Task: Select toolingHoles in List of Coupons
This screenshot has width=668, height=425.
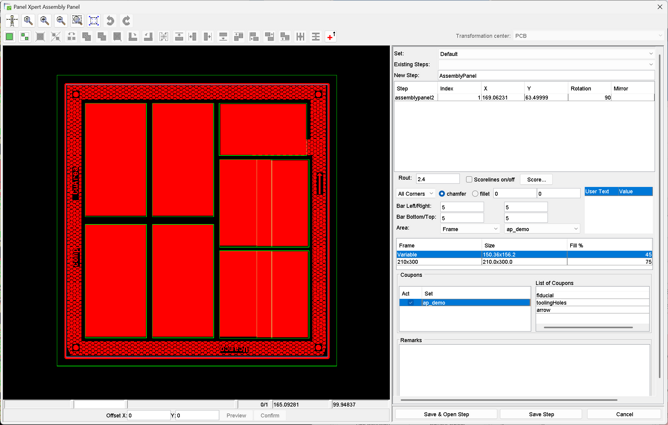Action: (551, 303)
